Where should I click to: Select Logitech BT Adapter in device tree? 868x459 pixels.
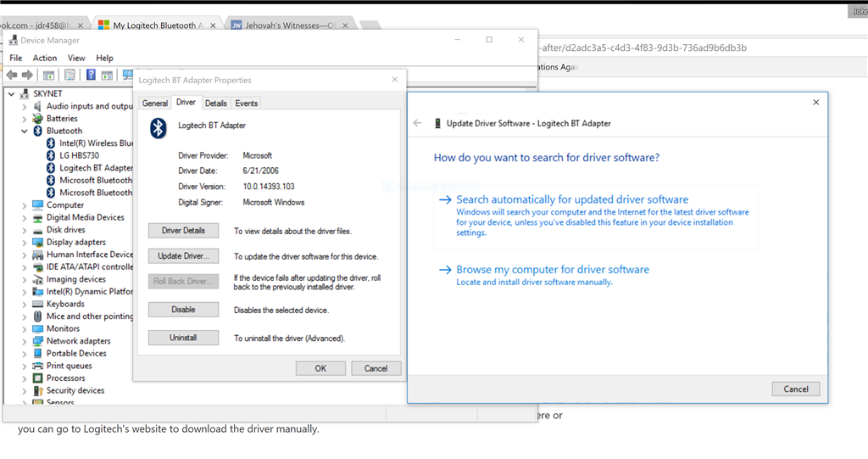click(x=97, y=168)
